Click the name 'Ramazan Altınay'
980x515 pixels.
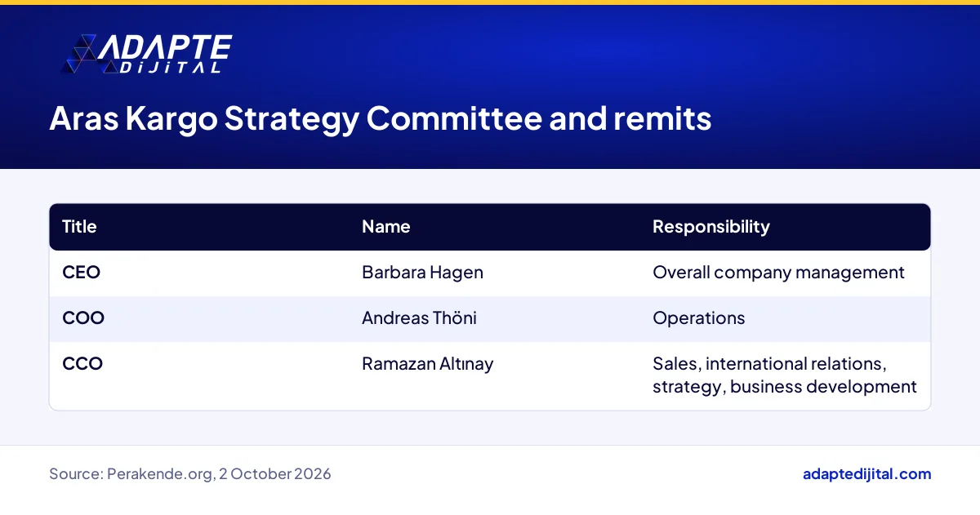pos(427,364)
